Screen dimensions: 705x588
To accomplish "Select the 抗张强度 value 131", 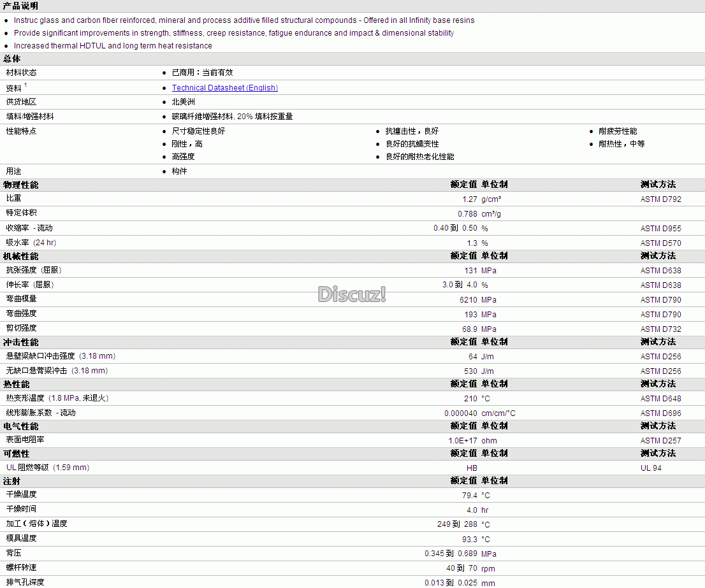I will click(471, 270).
